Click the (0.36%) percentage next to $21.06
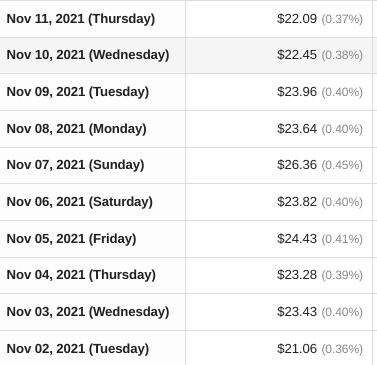 pyautogui.click(x=342, y=349)
